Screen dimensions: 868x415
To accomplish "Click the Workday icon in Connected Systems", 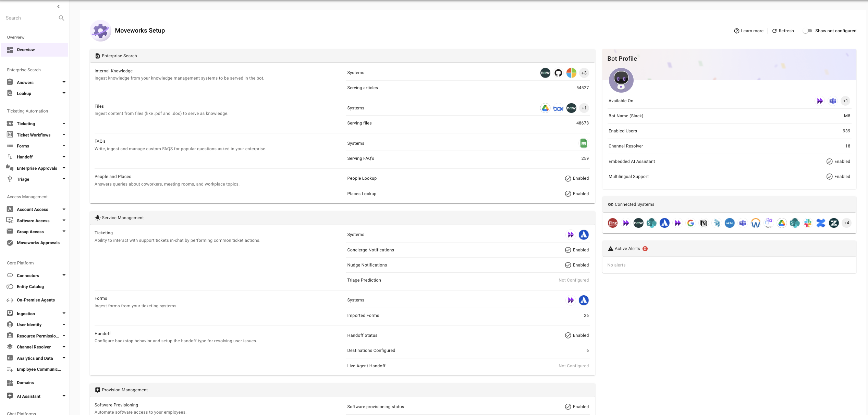I will pos(756,223).
